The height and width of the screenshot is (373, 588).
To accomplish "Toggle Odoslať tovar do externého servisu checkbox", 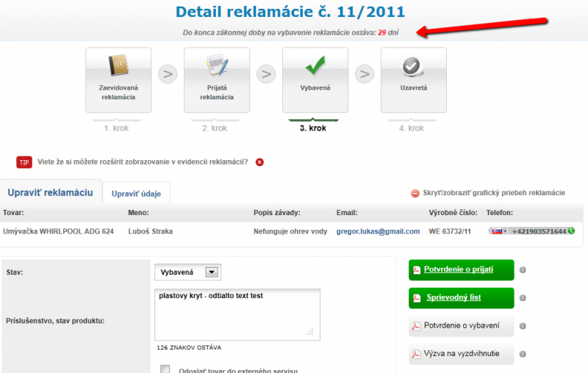I will pyautogui.click(x=165, y=369).
